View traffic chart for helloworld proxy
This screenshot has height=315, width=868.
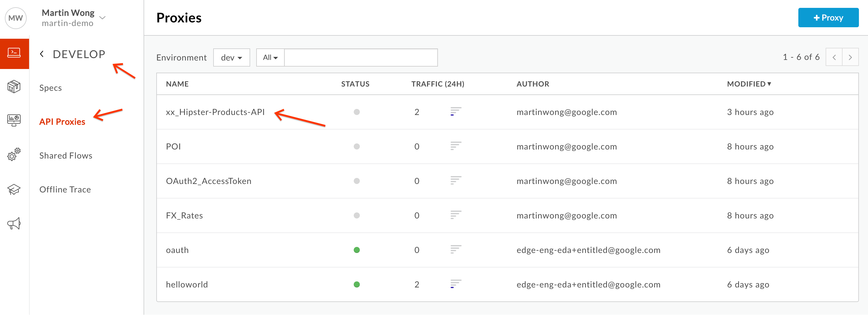pyautogui.click(x=456, y=284)
